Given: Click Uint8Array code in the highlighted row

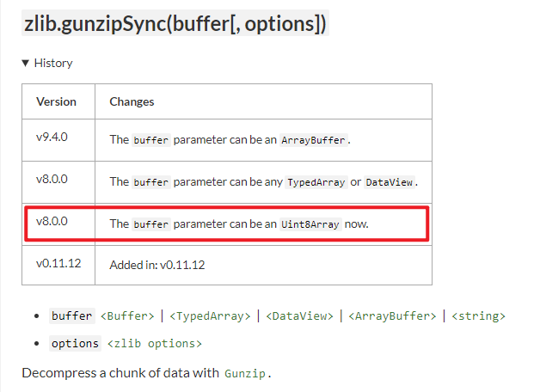Looking at the screenshot, I should pos(310,224).
